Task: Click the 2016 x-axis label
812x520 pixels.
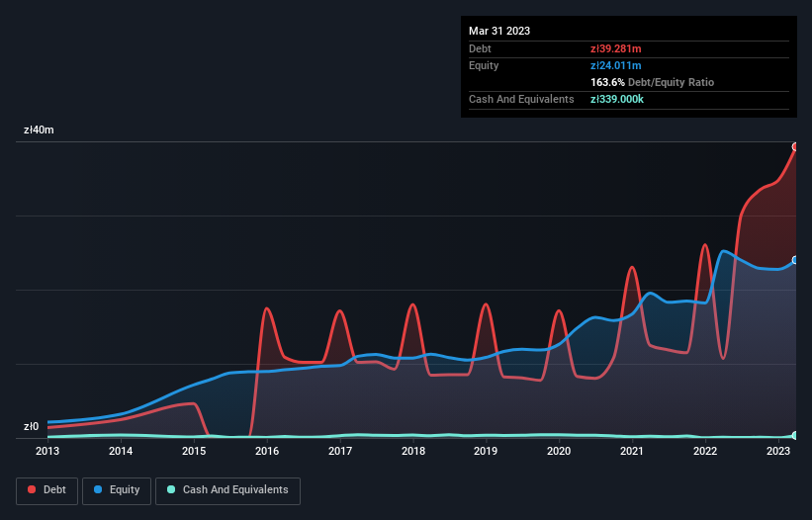Action: click(x=267, y=451)
